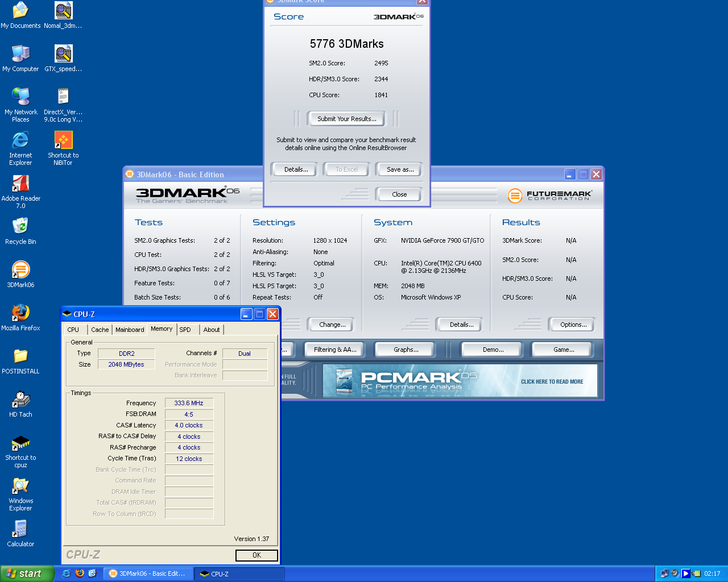Screen dimensions: 728x582
Task: Open the POSTINSTALL folder
Action: click(20, 361)
